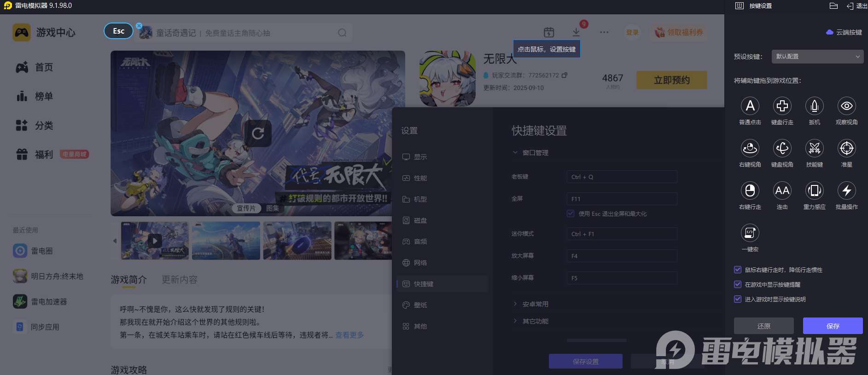Select 快捷键 shortcut settings
Viewport: 868px width, 375px height.
443,284
